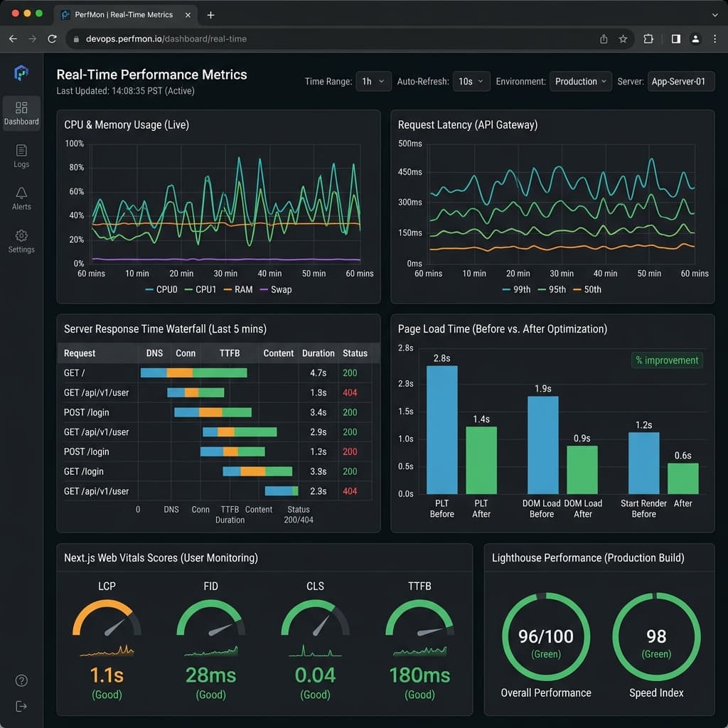Open the browser extensions puzzle icon
Image resolution: width=728 pixels, height=728 pixels.
click(648, 39)
